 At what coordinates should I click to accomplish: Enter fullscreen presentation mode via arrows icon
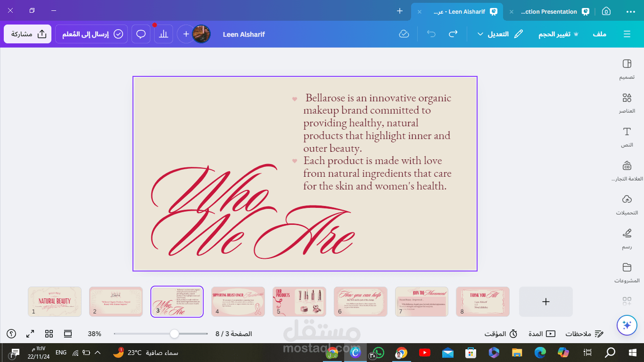(30, 334)
